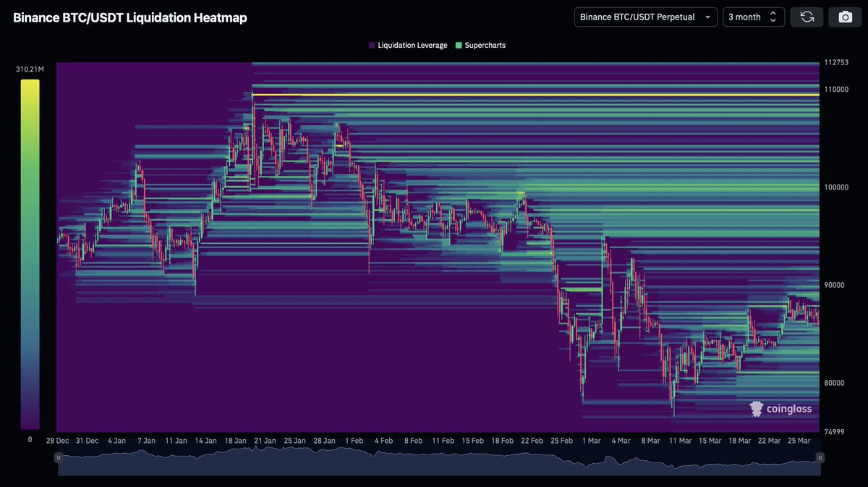Click the 310.21M color scale maximum label
Image resolution: width=868 pixels, height=487 pixels.
pyautogui.click(x=30, y=69)
